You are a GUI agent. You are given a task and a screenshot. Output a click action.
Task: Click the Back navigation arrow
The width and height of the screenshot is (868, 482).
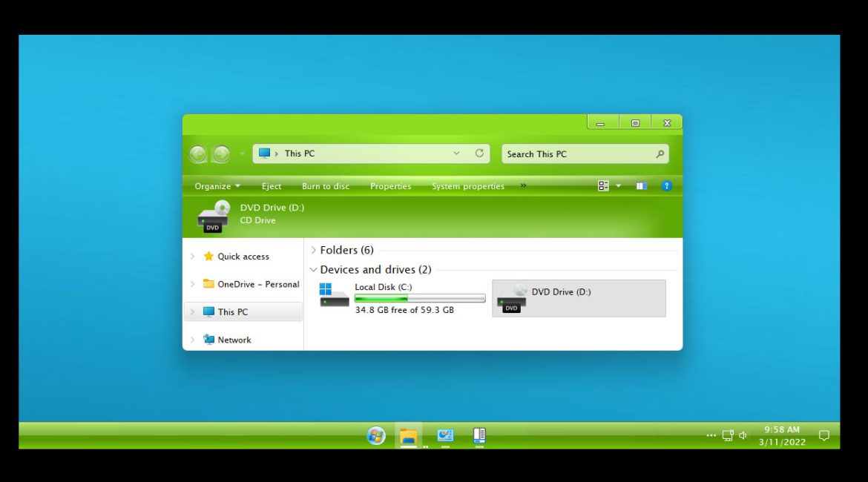197,154
